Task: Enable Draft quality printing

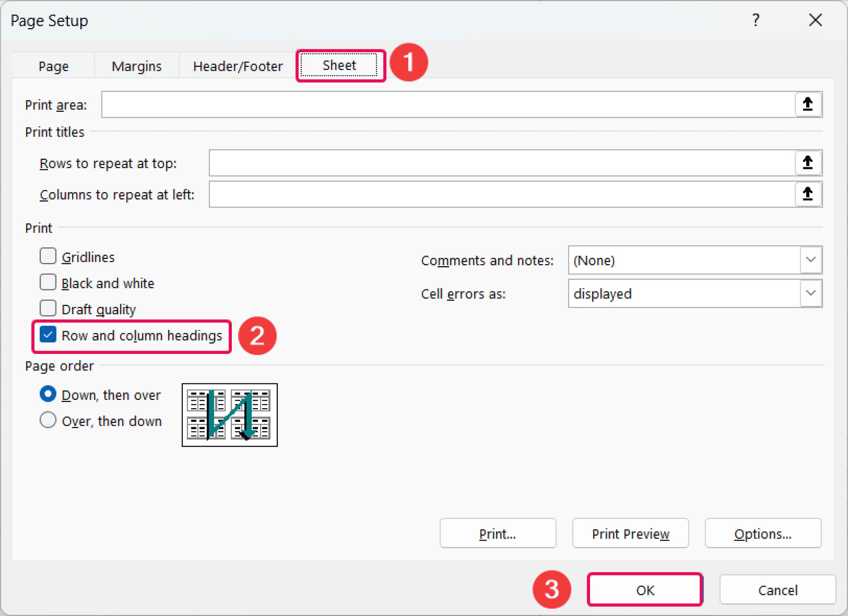Action: coord(48,308)
